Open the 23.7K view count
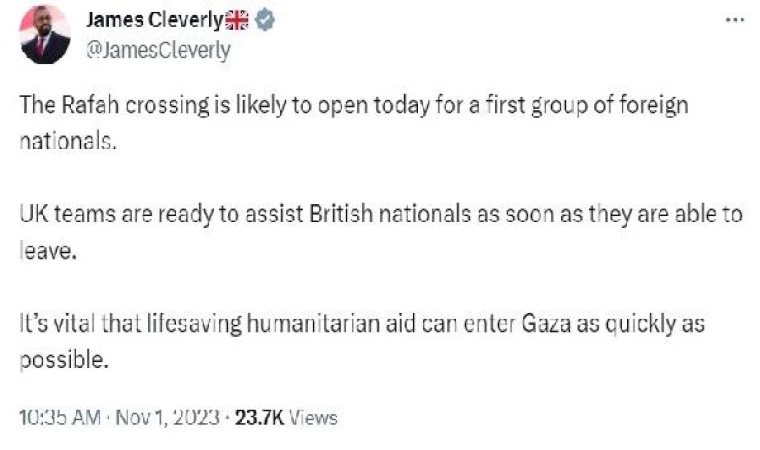Viewport: 760px width, 450px height. (x=259, y=417)
